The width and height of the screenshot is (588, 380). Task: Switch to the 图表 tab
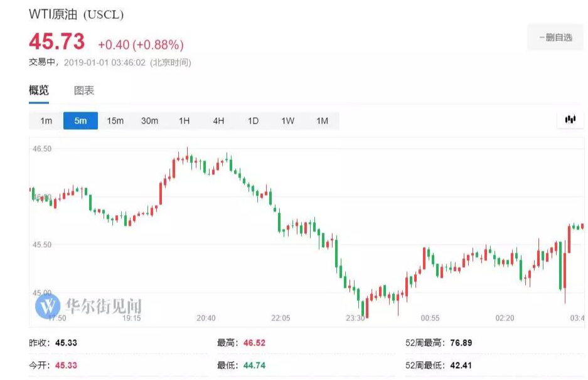84,90
